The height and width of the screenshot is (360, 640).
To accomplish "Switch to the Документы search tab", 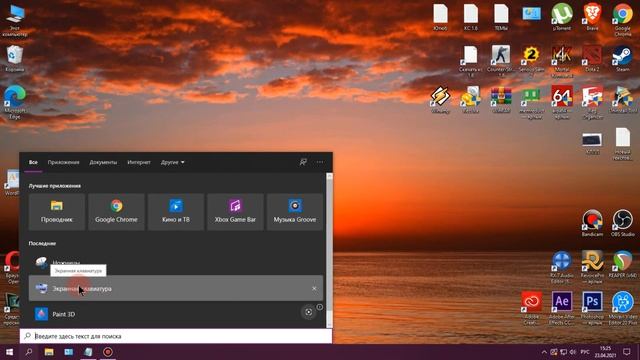I will [103, 162].
